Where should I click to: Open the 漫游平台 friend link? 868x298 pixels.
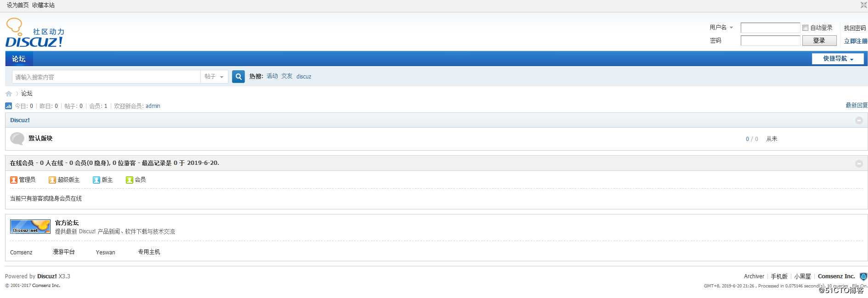64,252
